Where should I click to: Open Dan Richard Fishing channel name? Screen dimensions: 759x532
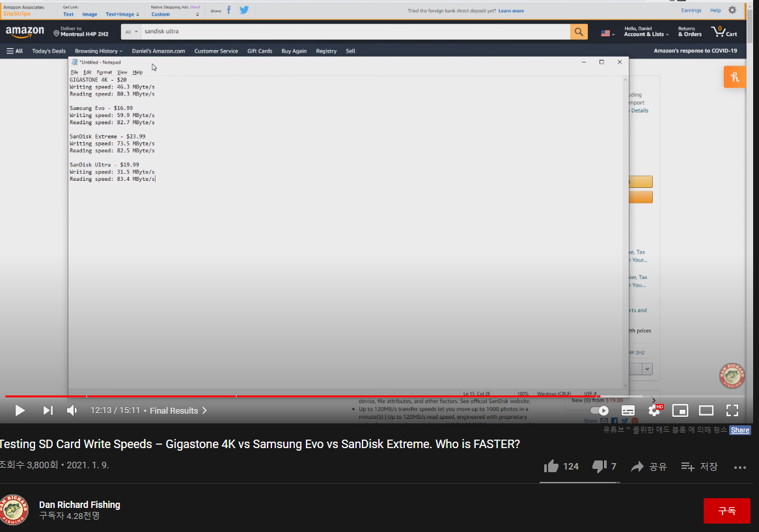79,505
